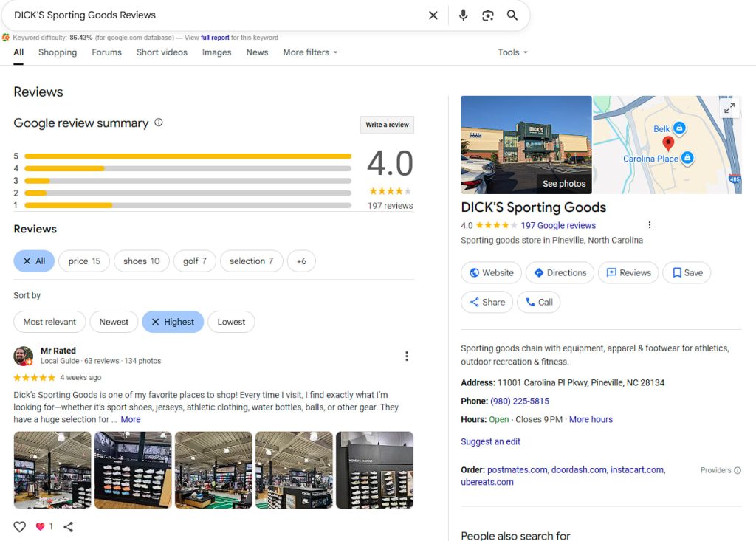756x541 pixels.
Task: Share the DICK'S Sporting Goods listing
Action: tap(487, 303)
